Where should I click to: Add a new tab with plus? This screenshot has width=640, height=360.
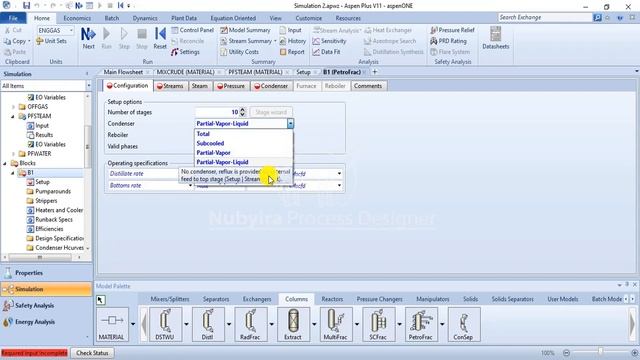click(x=374, y=72)
